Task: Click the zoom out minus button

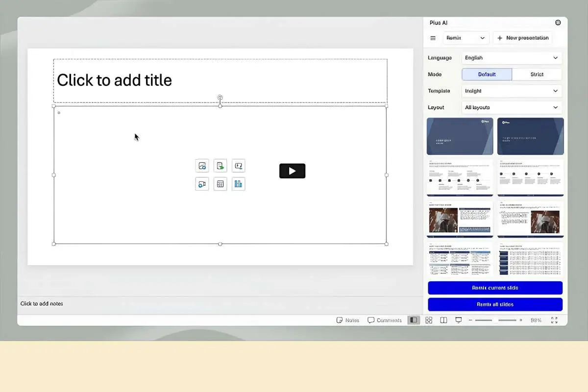Action: pyautogui.click(x=470, y=320)
